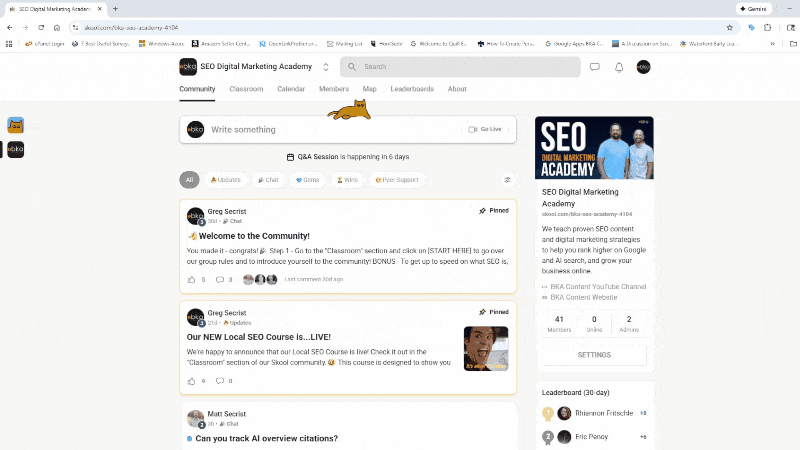Open Local SEO post thumbnail image

486,348
